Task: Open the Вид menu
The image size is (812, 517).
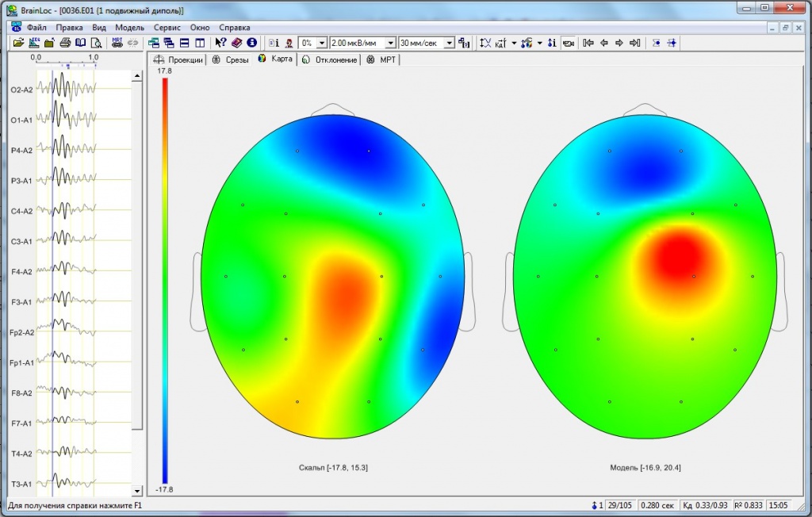Action: pos(99,28)
